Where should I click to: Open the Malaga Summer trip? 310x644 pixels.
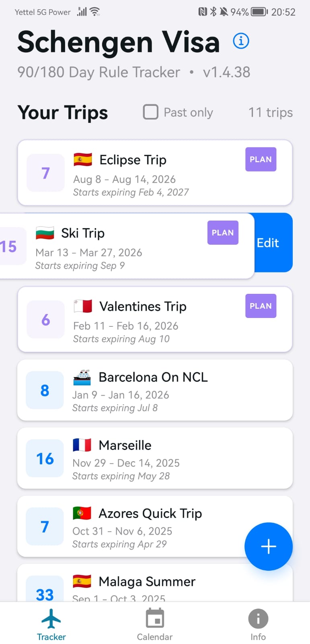click(147, 582)
